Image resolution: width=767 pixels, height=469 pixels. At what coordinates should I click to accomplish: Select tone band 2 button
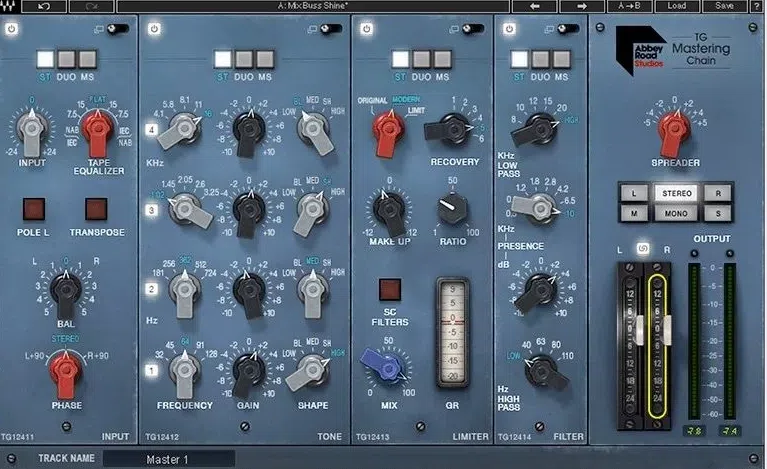pyautogui.click(x=151, y=289)
